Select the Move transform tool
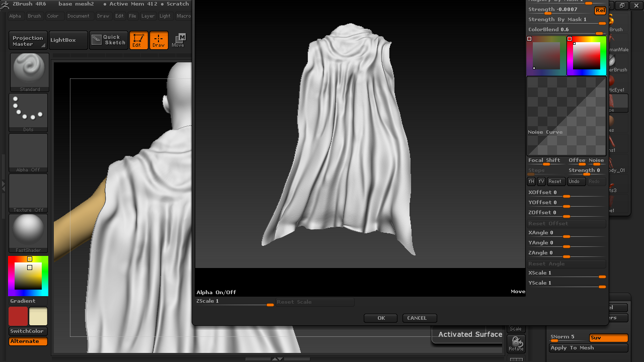 [x=178, y=40]
